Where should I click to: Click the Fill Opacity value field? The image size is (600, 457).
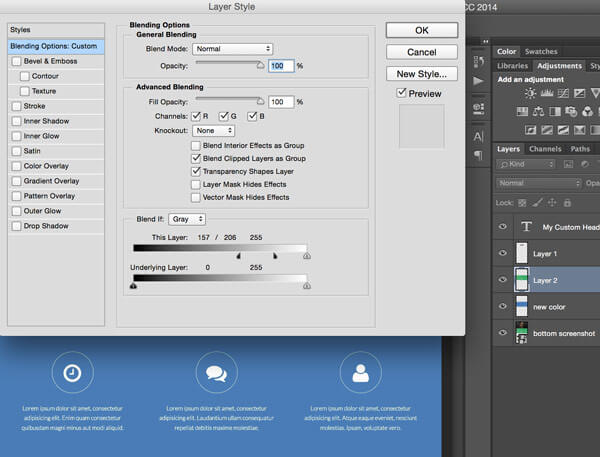click(281, 102)
